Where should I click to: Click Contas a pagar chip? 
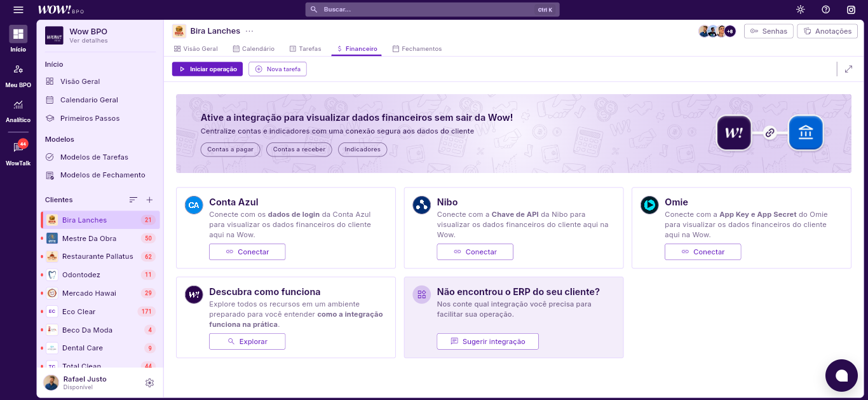[230, 149]
